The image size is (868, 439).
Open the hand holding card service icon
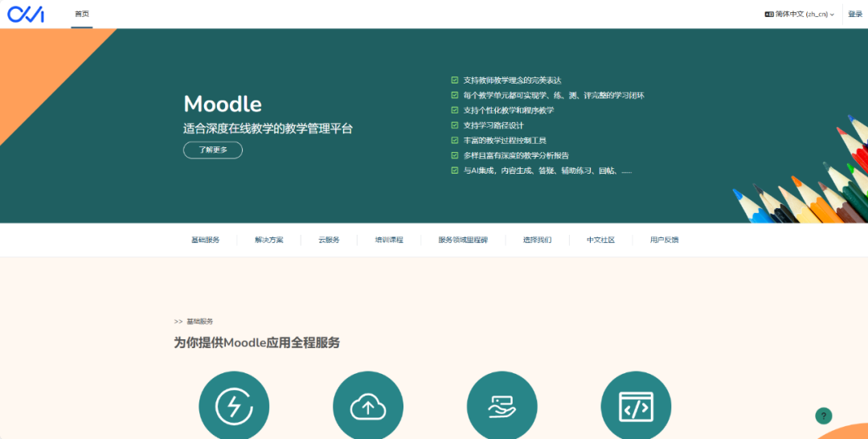tap(502, 407)
